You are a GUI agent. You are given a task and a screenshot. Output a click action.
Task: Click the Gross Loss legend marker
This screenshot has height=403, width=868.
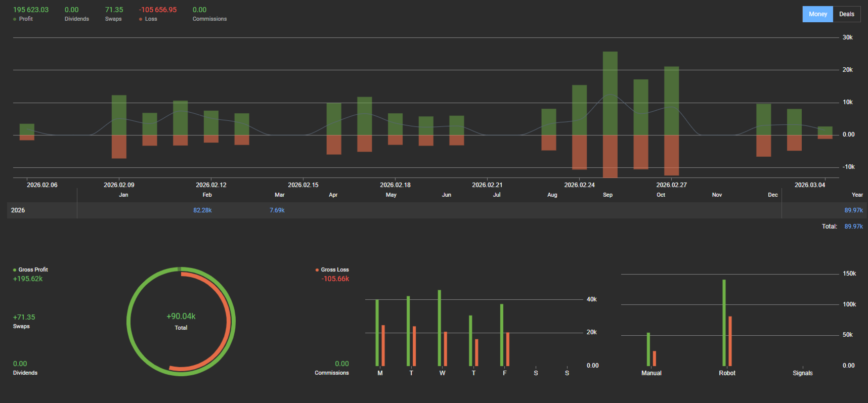(x=317, y=270)
